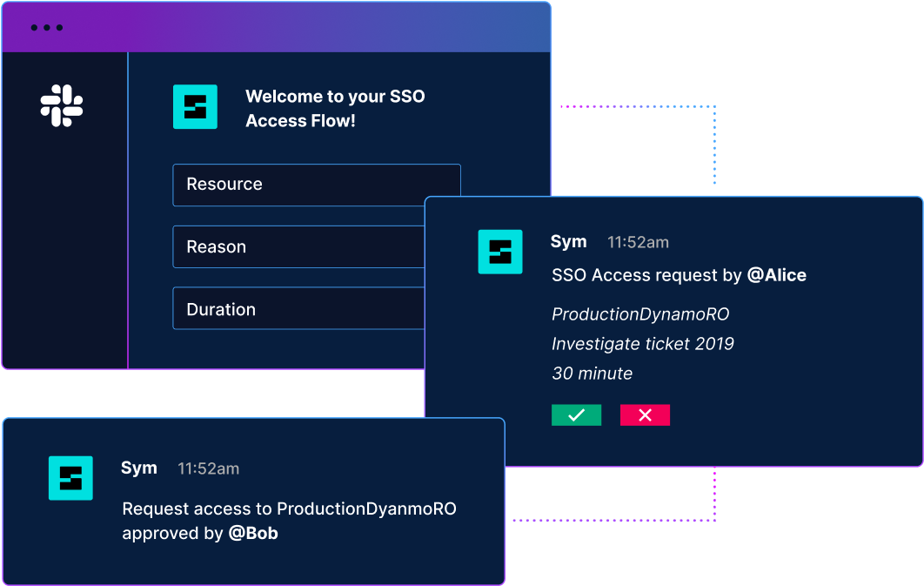The height and width of the screenshot is (586, 924).
Task: Deny the request with the red X button
Action: pyautogui.click(x=645, y=415)
